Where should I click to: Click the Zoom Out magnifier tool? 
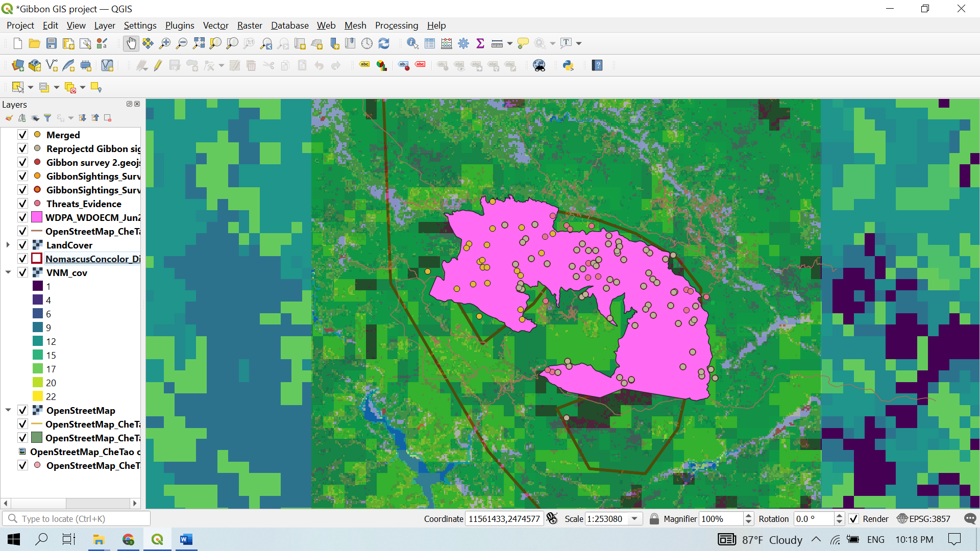point(181,43)
